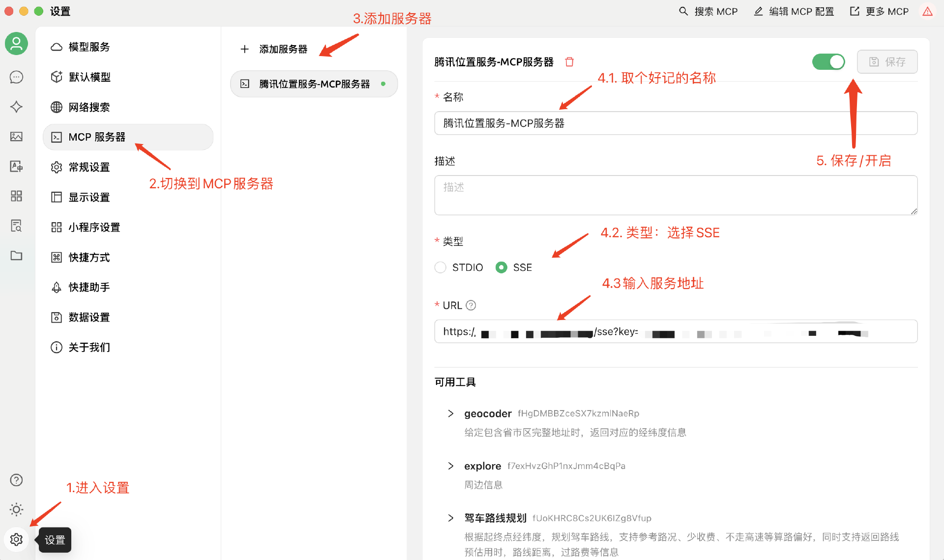Click the red delete server trash icon
Image resolution: width=944 pixels, height=560 pixels.
569,62
